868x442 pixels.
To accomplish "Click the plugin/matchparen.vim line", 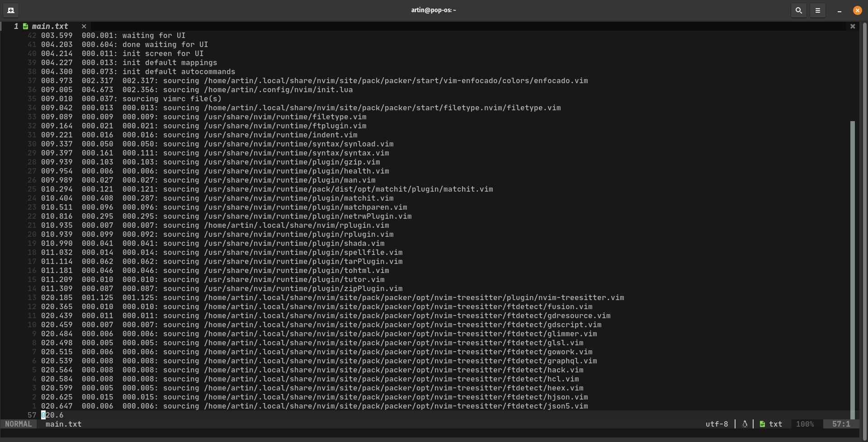I will (x=224, y=207).
